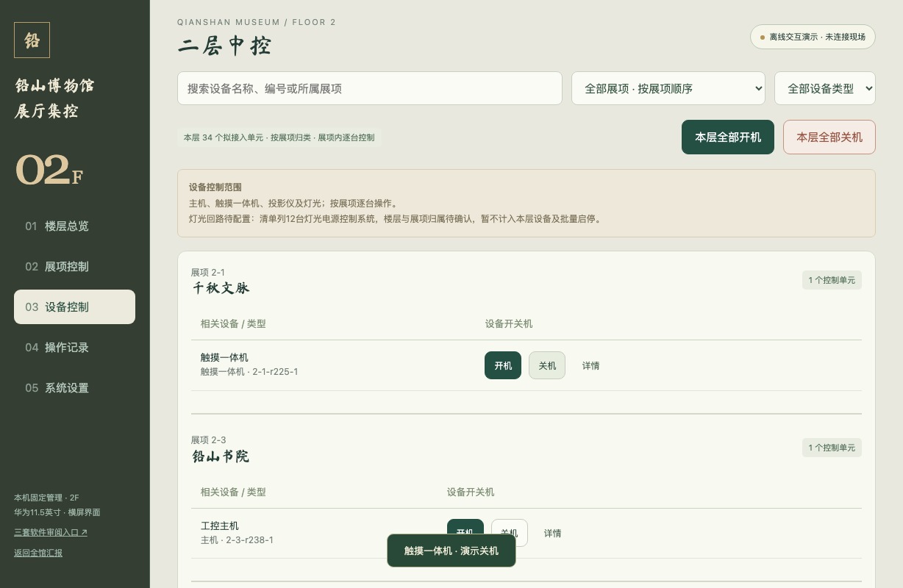
Task: Click 本层全部关机 button
Action: pos(829,137)
